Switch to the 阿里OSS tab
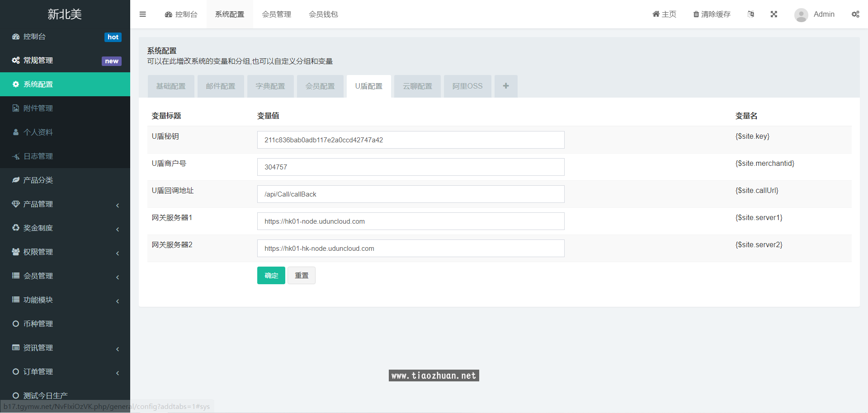 [x=467, y=86]
